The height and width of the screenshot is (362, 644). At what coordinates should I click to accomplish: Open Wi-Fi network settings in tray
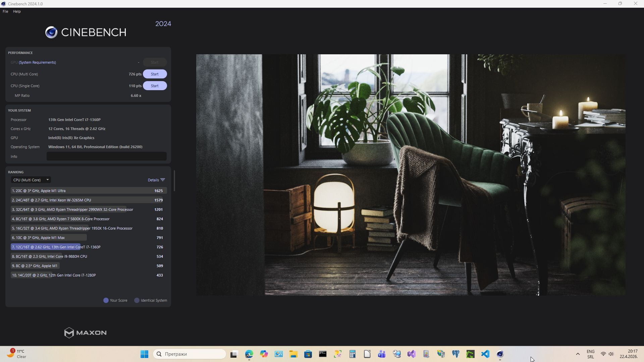coord(603,354)
